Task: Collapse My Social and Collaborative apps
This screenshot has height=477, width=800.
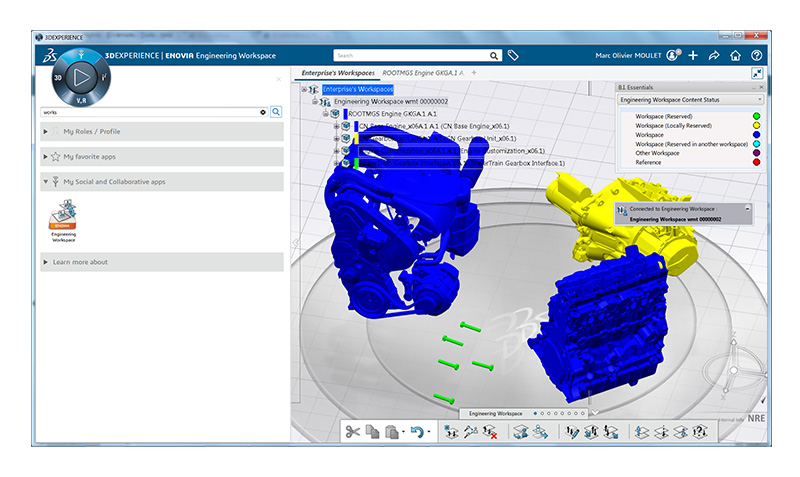Action: [46, 181]
